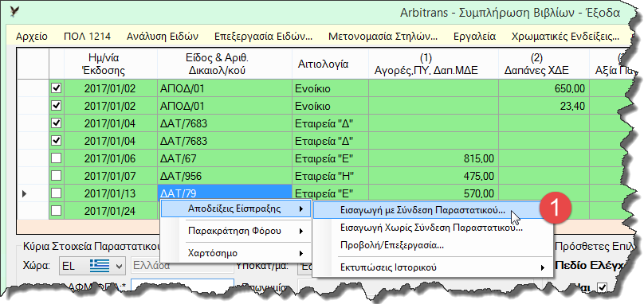644x304 pixels.
Task: Expand the Παρακράτηση Φόρου submenu
Action: point(234,231)
